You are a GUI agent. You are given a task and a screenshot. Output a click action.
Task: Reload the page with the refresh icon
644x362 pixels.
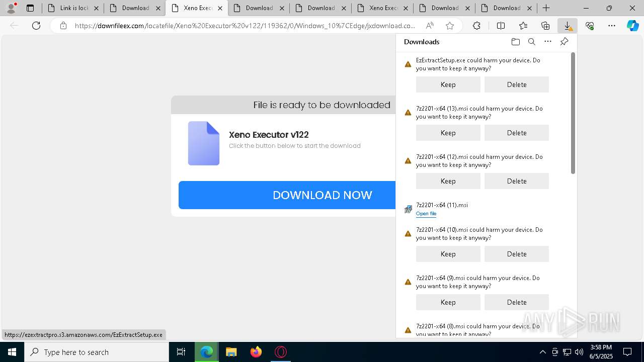coord(36,26)
